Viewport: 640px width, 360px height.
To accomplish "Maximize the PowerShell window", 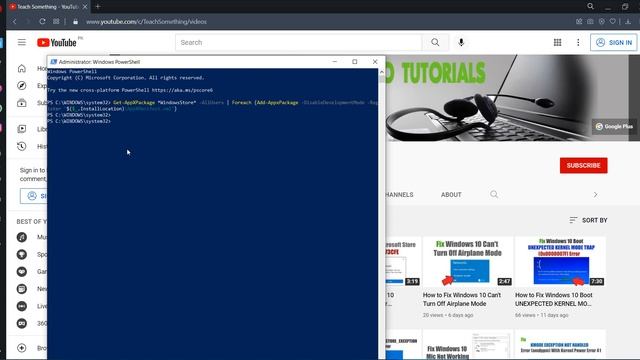I will pyautogui.click(x=354, y=62).
